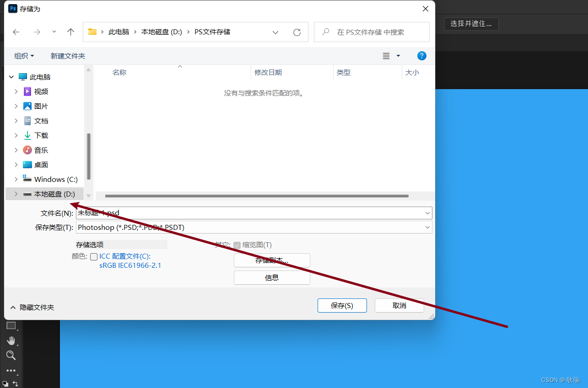This screenshot has height=388, width=588.
Task: Click the 文档 folder icon
Action: (x=27, y=121)
